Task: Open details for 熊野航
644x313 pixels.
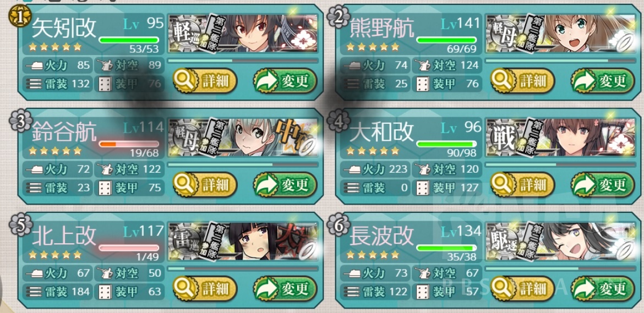Action: coord(522,81)
